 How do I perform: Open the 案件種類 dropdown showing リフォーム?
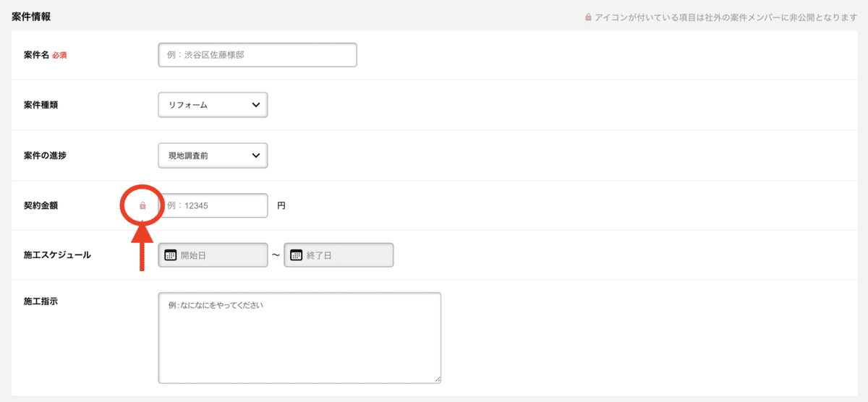[x=213, y=105]
